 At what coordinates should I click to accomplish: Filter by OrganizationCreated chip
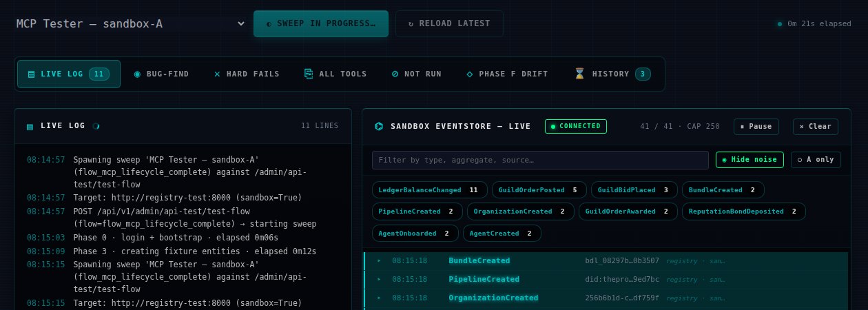(521, 211)
